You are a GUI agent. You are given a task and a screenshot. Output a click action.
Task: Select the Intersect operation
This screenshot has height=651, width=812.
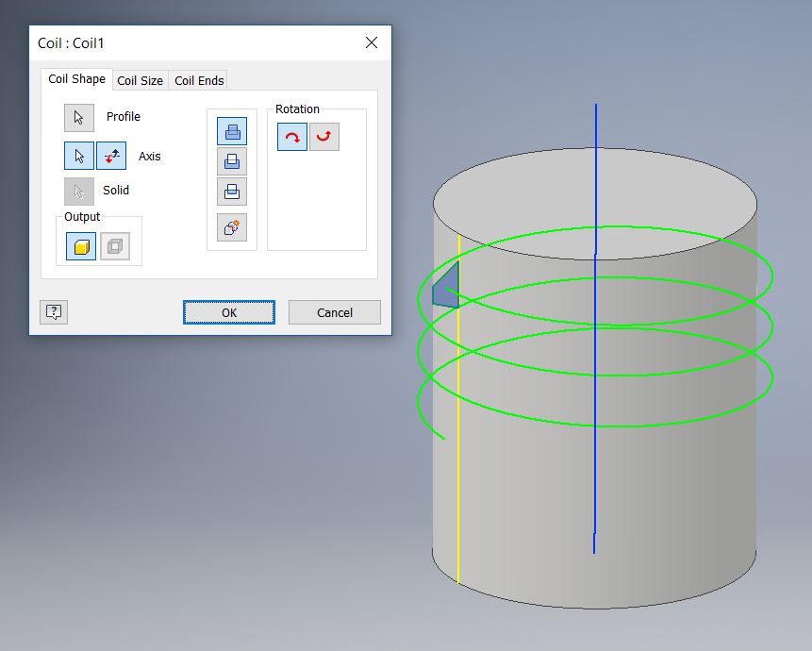point(230,191)
